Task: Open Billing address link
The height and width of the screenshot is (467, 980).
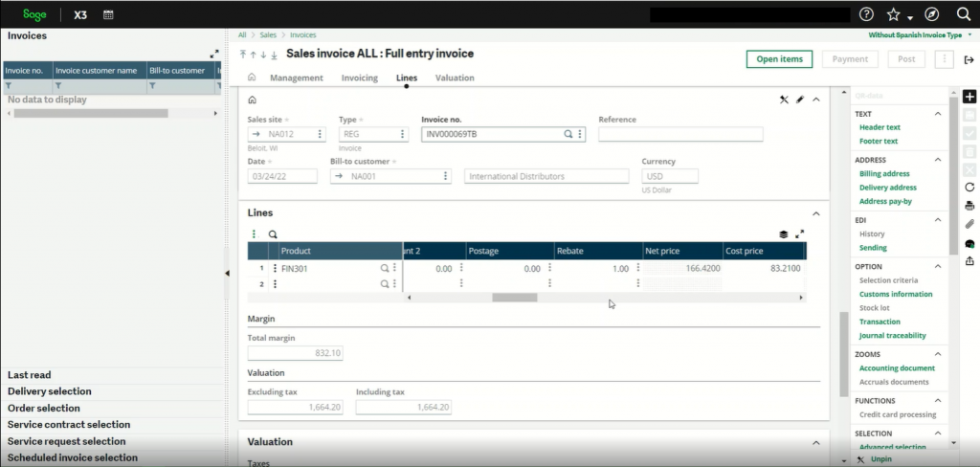Action: tap(884, 174)
